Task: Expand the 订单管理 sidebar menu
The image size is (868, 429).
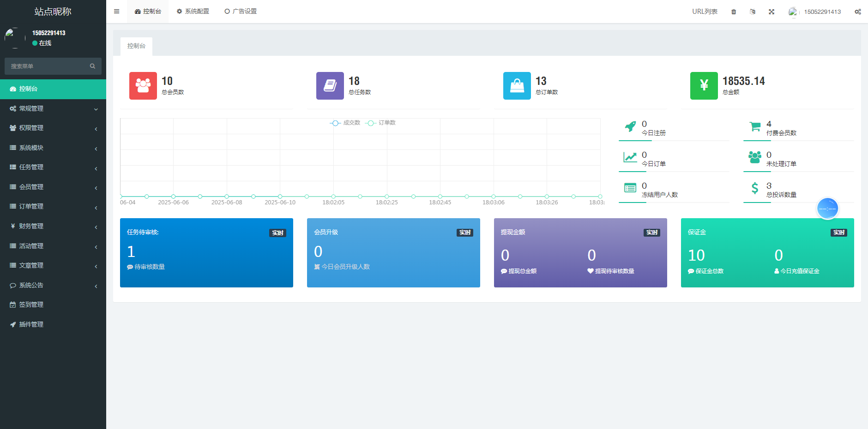Action: click(x=53, y=206)
